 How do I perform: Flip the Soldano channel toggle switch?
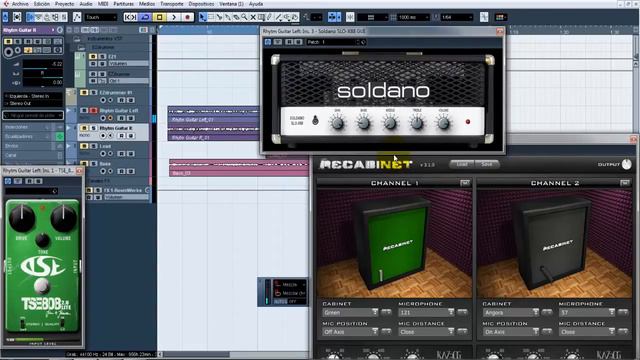(315, 120)
